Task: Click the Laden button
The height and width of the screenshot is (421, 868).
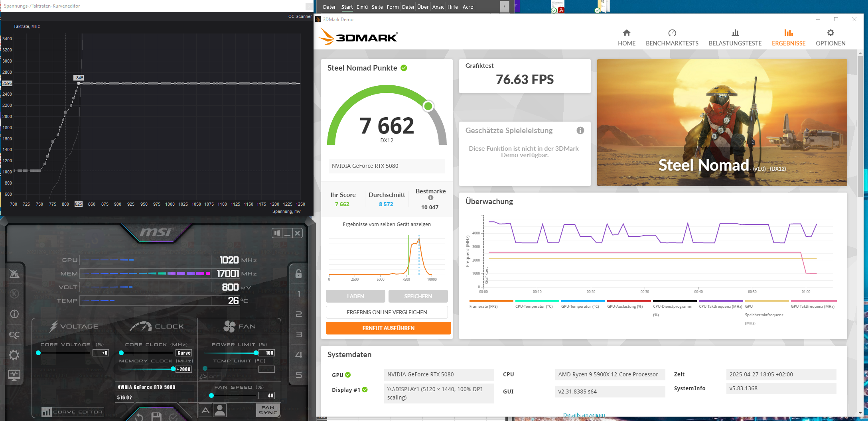Action: click(x=355, y=296)
